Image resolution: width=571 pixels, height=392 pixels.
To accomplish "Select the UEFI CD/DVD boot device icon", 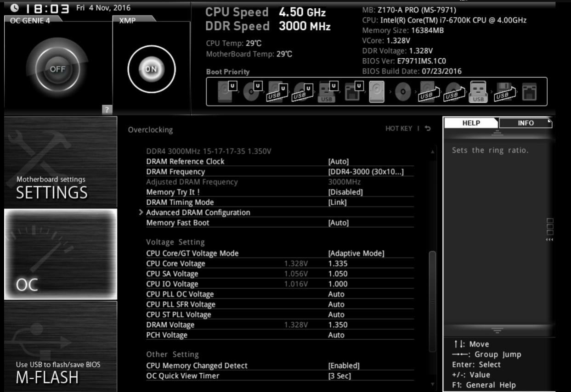I will 253,91.
